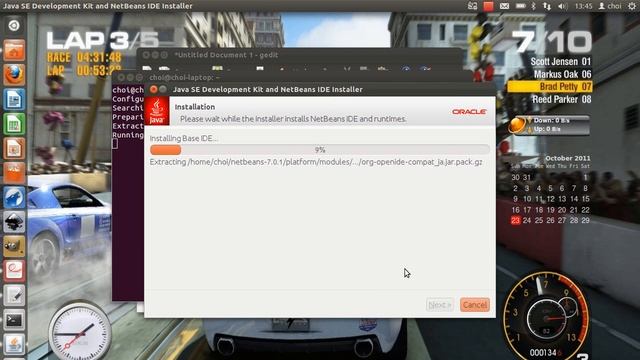Open LibreOffice Writer from the launcher
This screenshot has width=640, height=360.
click(x=14, y=99)
